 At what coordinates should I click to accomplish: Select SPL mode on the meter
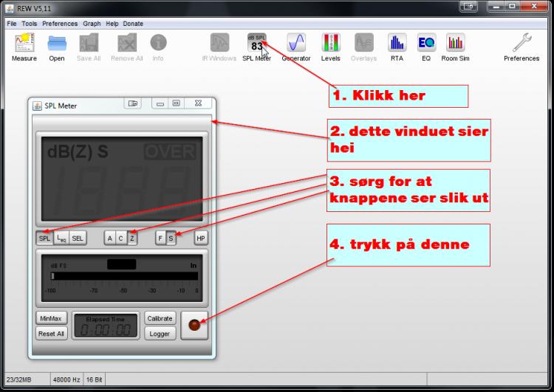pyautogui.click(x=44, y=238)
